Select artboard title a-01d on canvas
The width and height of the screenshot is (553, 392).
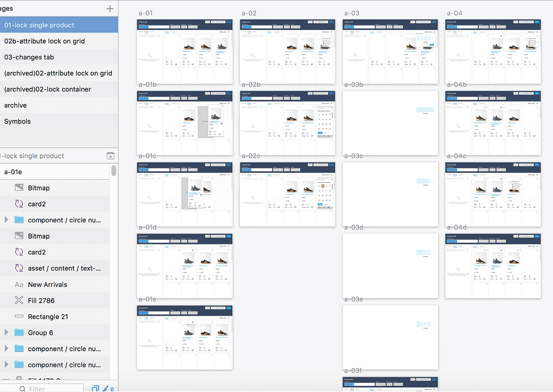(x=147, y=227)
